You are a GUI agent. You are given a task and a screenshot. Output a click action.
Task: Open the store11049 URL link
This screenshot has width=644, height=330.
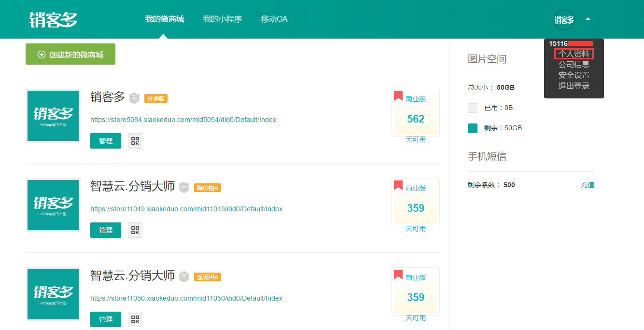pyautogui.click(x=186, y=209)
